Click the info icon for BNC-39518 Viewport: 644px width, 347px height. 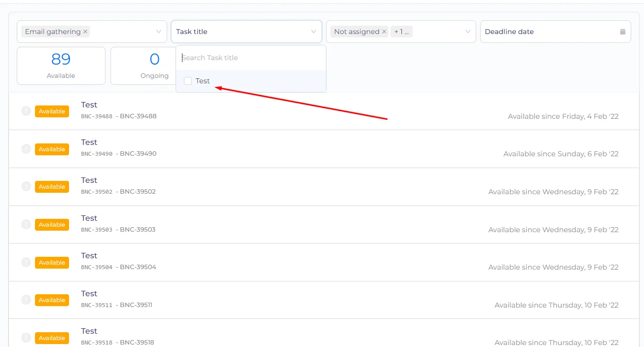[x=26, y=338]
